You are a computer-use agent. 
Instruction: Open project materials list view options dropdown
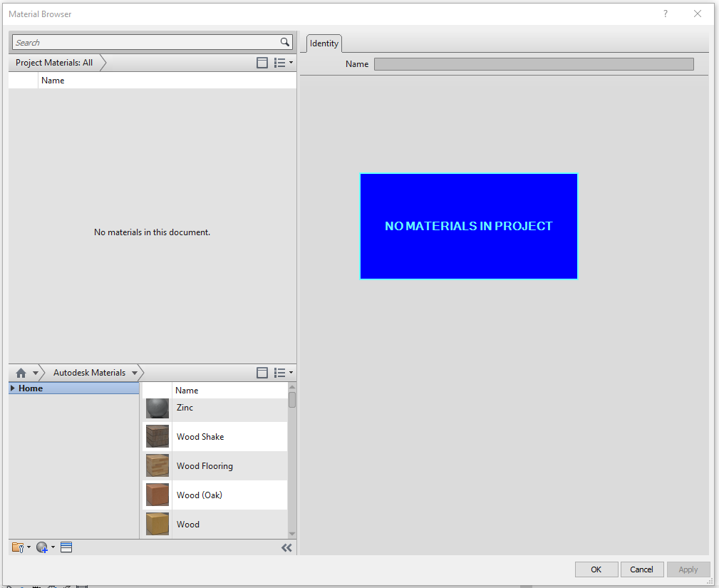pos(284,63)
